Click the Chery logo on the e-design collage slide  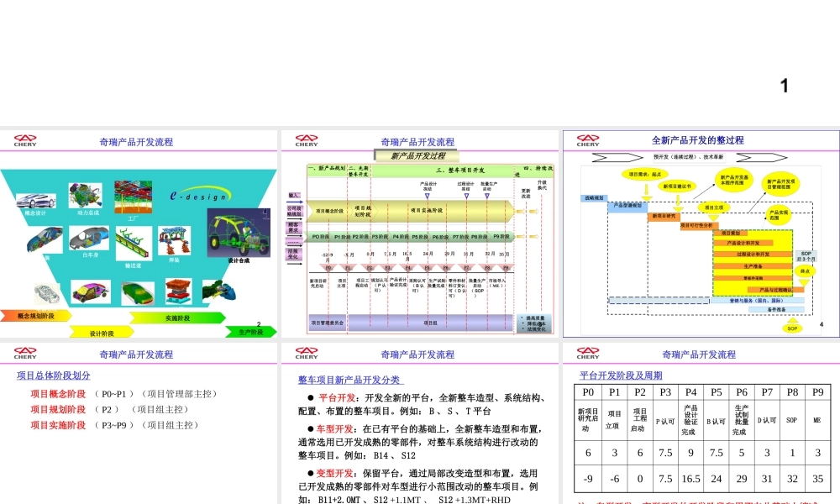[x=25, y=140]
